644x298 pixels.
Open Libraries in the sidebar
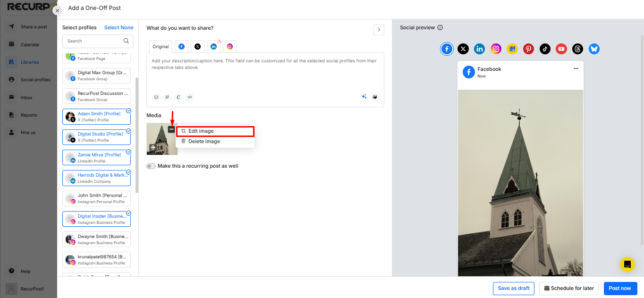29,62
